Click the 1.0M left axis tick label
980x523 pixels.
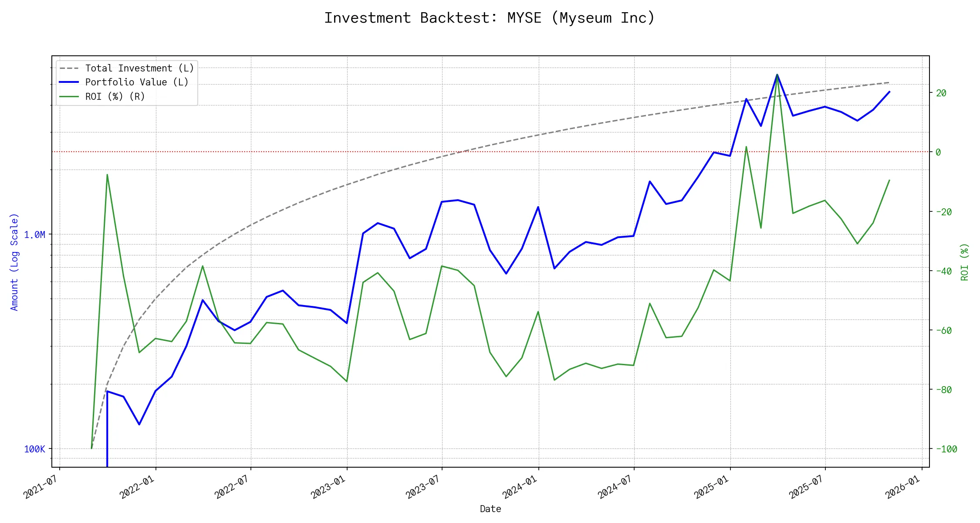[34, 235]
